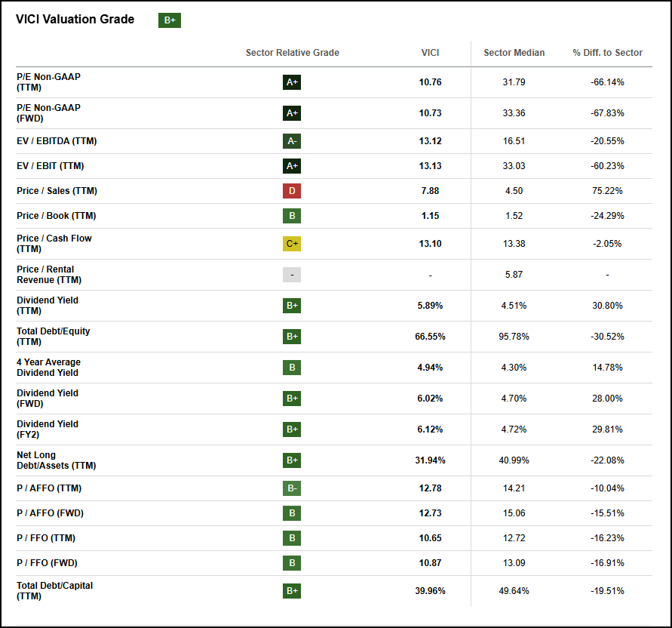Select the A+ grade for P/E Non-GAAP (TTM)
672x628 pixels.
point(292,82)
